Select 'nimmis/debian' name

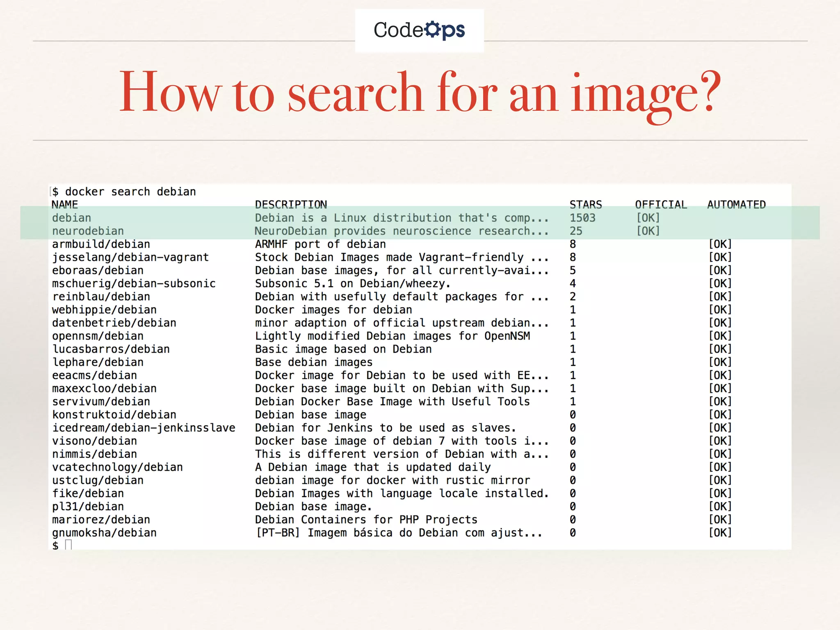94,454
